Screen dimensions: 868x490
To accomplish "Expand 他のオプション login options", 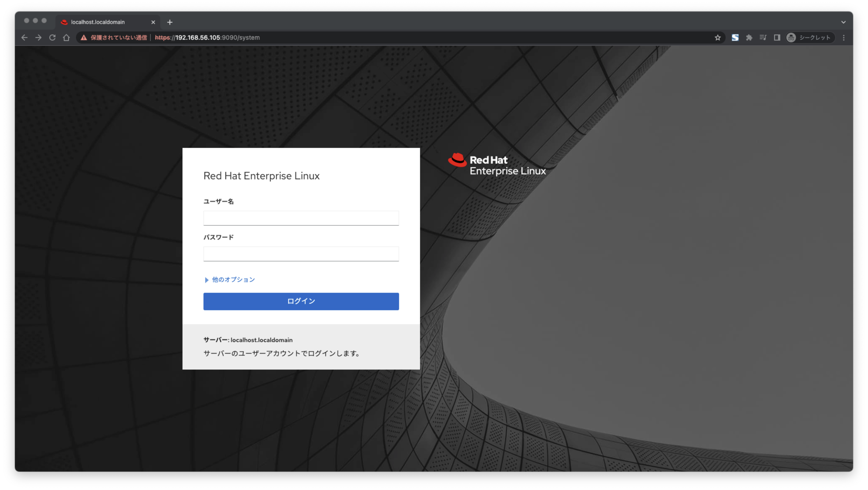I will click(x=232, y=279).
